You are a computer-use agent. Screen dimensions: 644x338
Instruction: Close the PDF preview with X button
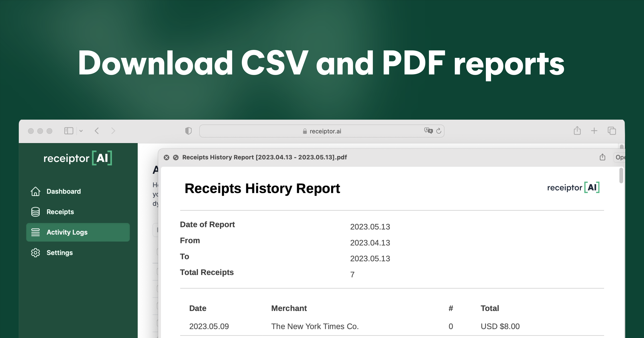pos(167,157)
